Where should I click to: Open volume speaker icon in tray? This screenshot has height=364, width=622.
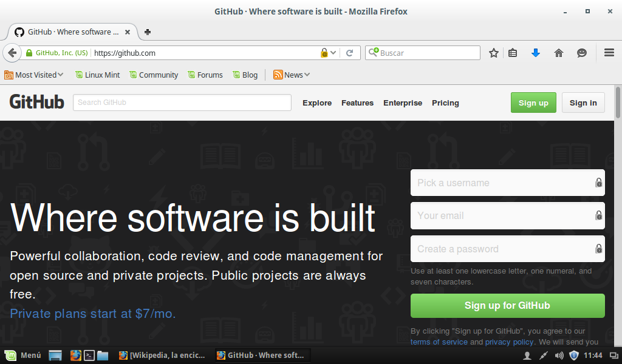pyautogui.click(x=559, y=356)
